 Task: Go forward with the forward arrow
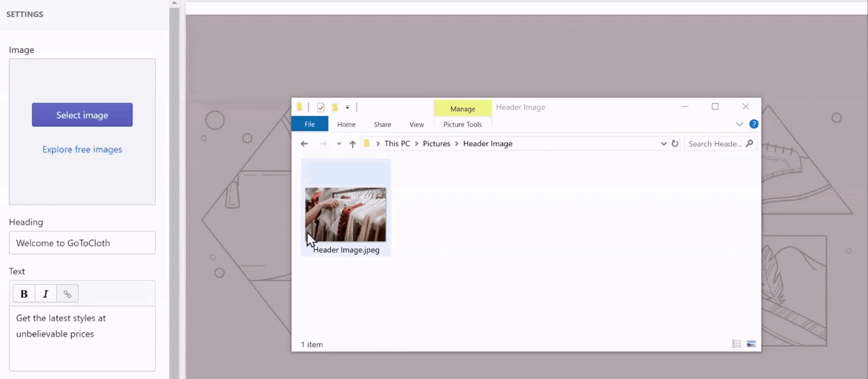click(323, 144)
